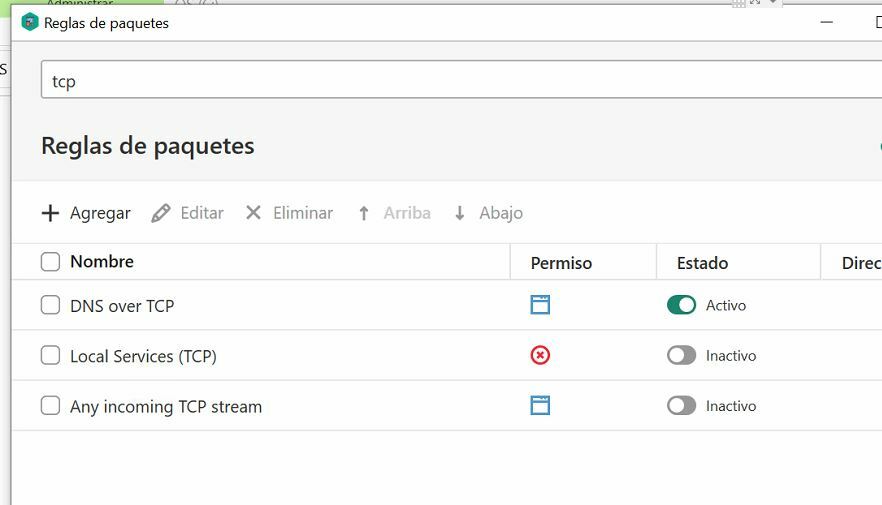Click Kaspersky shield icon in title bar

point(29,22)
